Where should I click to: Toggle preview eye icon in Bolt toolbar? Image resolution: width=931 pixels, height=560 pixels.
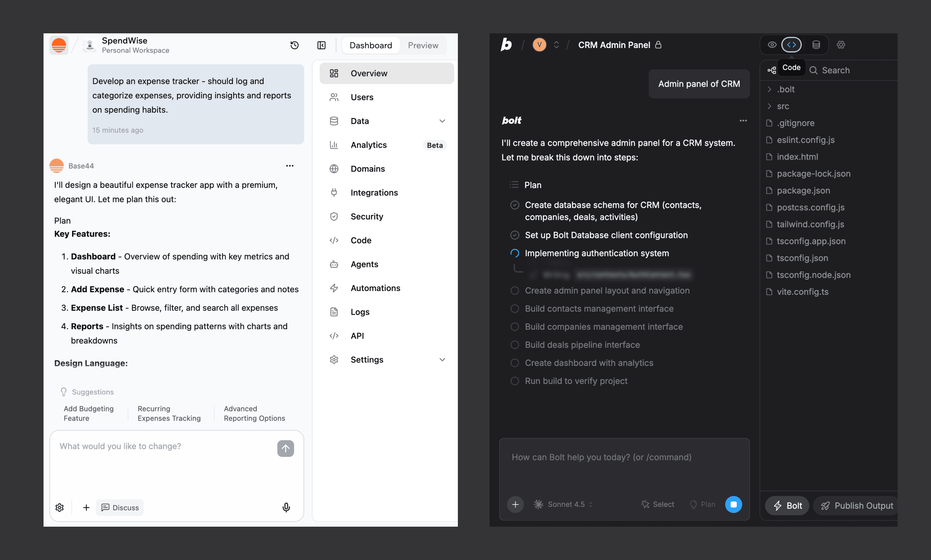[x=772, y=45]
